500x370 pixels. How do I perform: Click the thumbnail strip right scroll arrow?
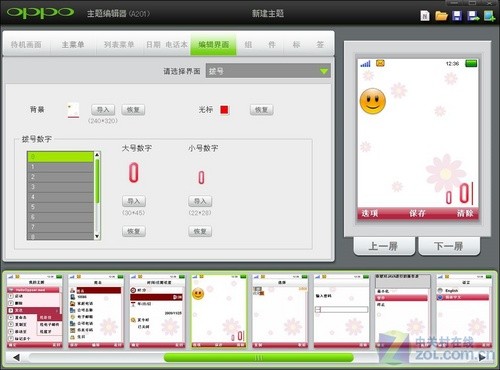pos(482,358)
